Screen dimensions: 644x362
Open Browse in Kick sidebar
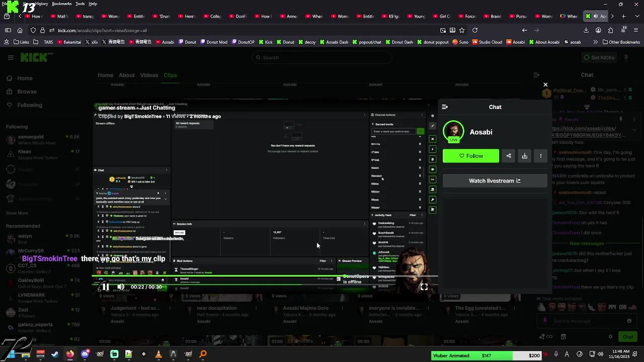click(x=22, y=92)
